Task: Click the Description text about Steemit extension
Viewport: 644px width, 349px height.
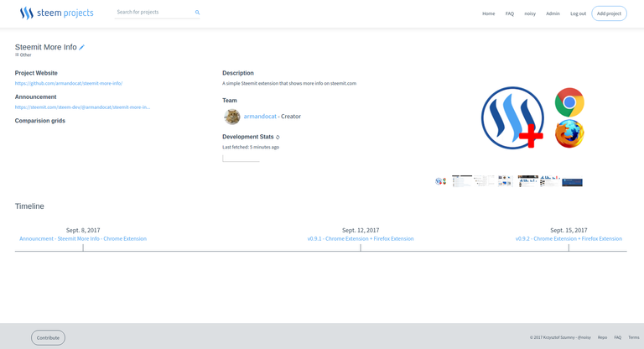Action: coord(289,83)
